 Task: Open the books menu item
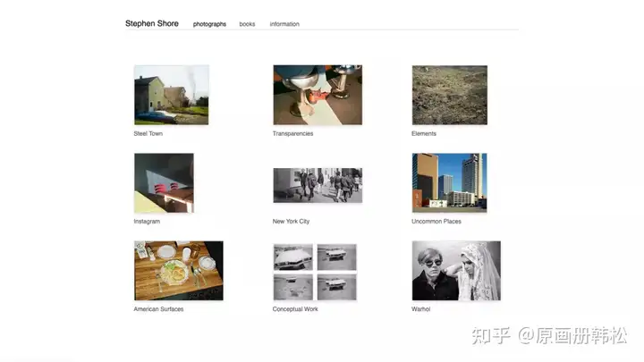[247, 24]
